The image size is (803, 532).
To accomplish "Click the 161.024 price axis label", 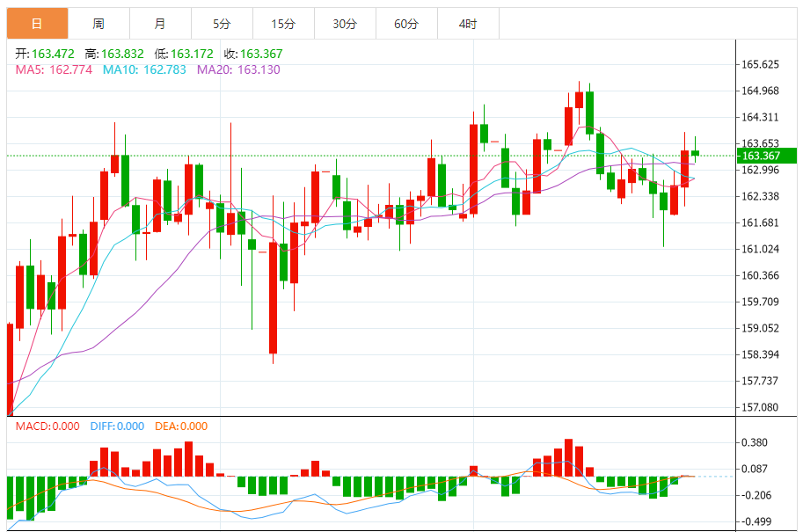I will coord(760,249).
